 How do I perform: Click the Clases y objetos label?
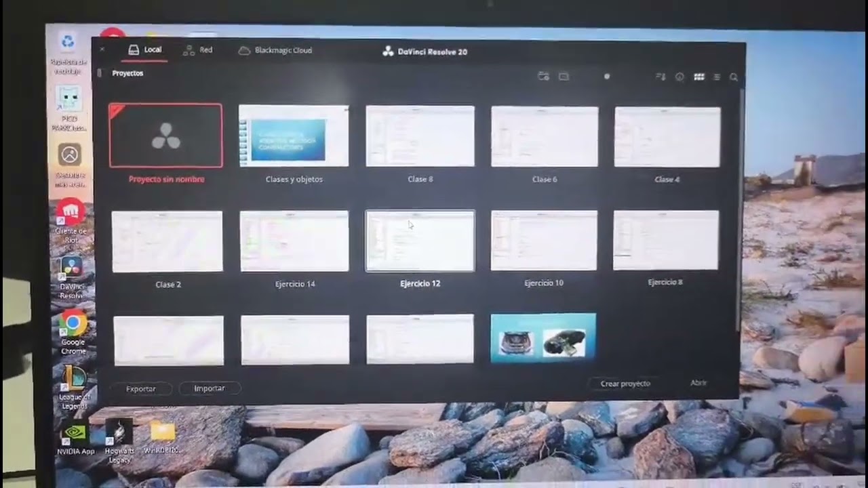click(294, 180)
